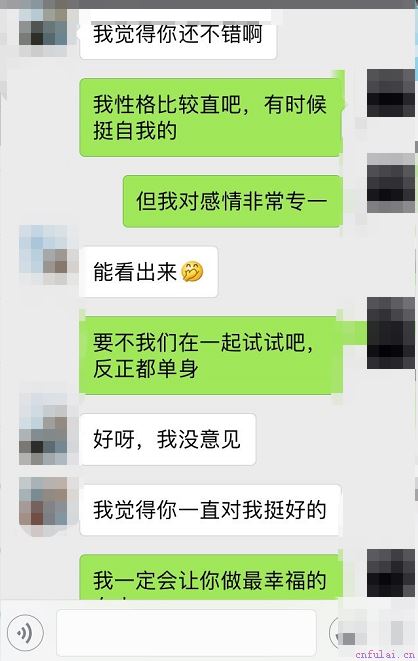Select the 我觉得你还不错啊 message bubble
Screen dimensions: 418x661
(x=178, y=35)
